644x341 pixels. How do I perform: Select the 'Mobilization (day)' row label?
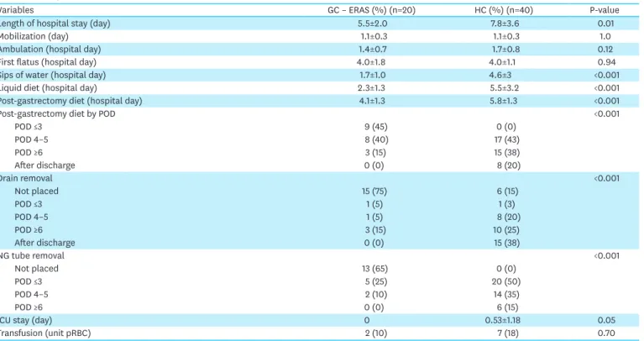[x=34, y=36]
